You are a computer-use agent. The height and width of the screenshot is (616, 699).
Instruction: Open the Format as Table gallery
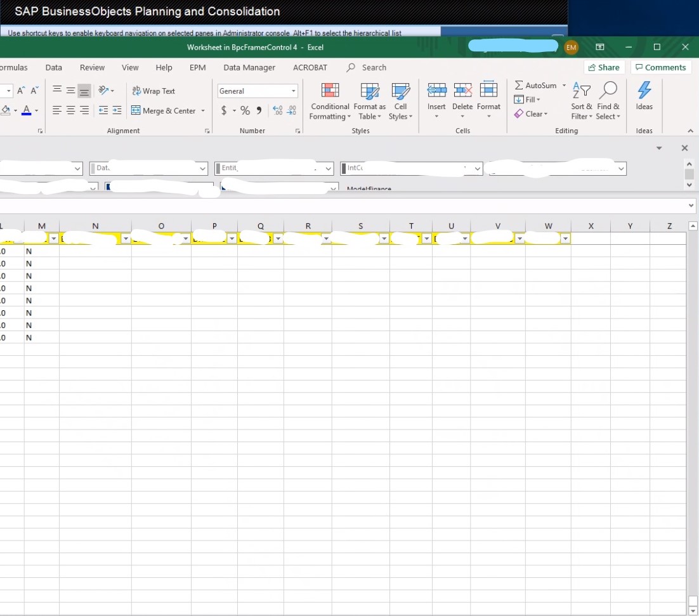[x=370, y=102]
